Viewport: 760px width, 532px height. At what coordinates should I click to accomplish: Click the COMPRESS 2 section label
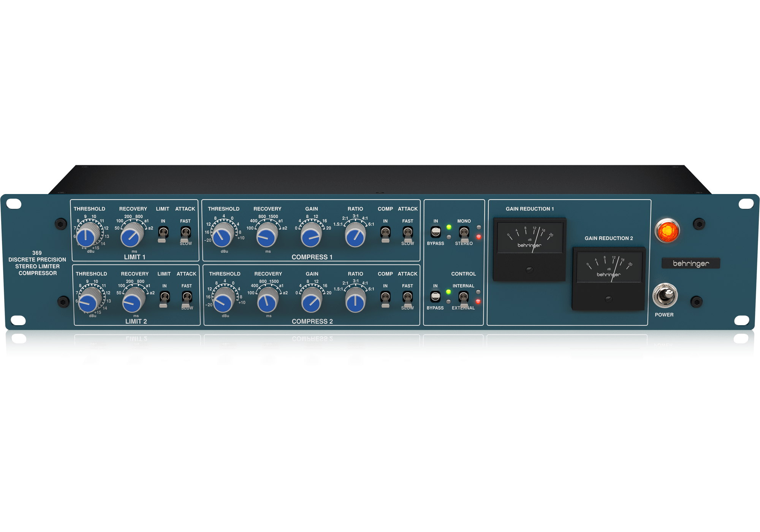312,321
